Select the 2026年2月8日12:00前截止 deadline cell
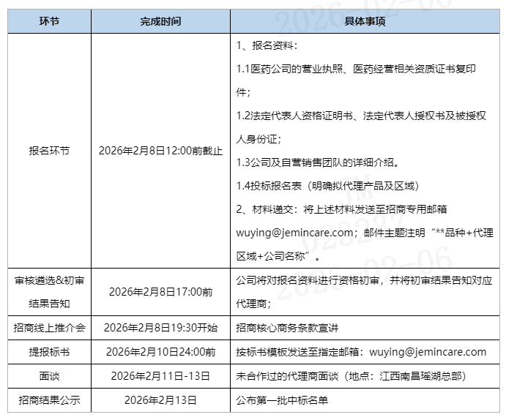Viewport: 506px width, 420px height. tap(160, 151)
